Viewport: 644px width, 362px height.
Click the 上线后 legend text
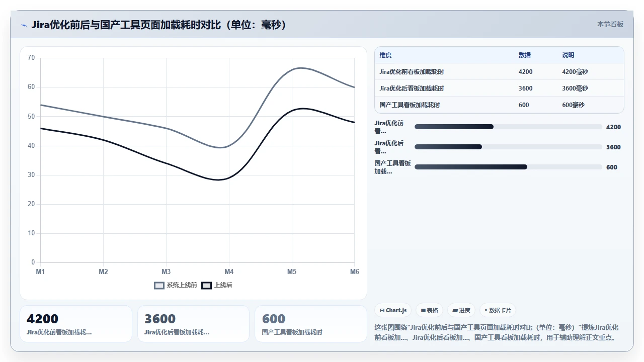click(x=223, y=285)
